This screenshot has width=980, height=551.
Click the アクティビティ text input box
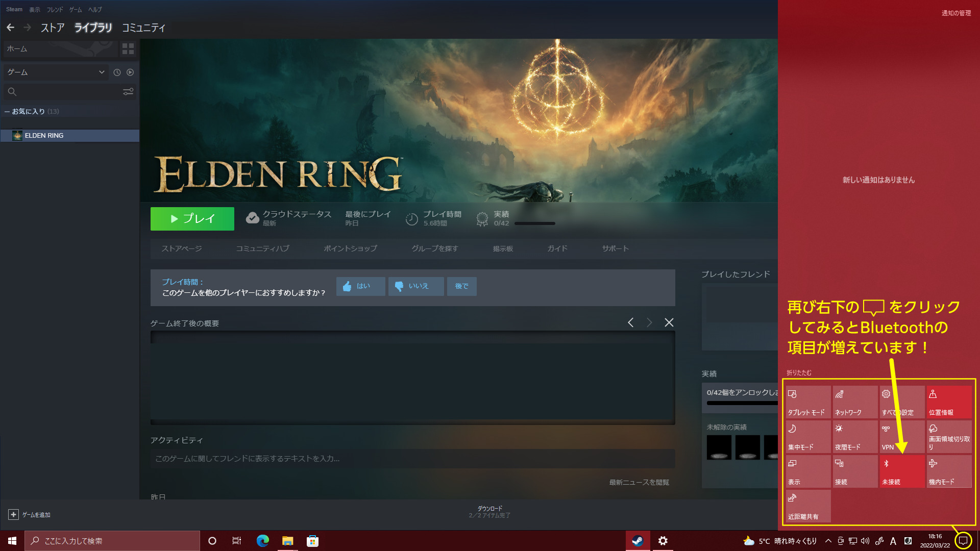coord(412,459)
